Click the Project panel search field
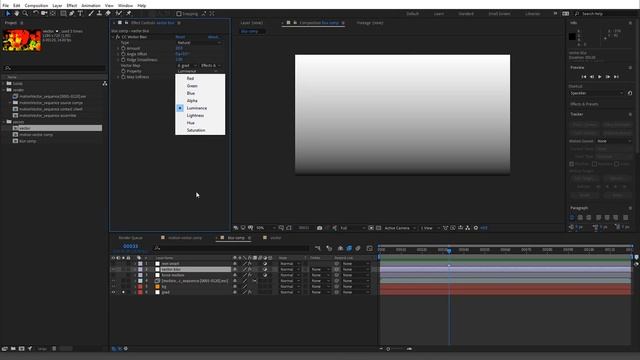The height and width of the screenshot is (360, 640). point(54,68)
